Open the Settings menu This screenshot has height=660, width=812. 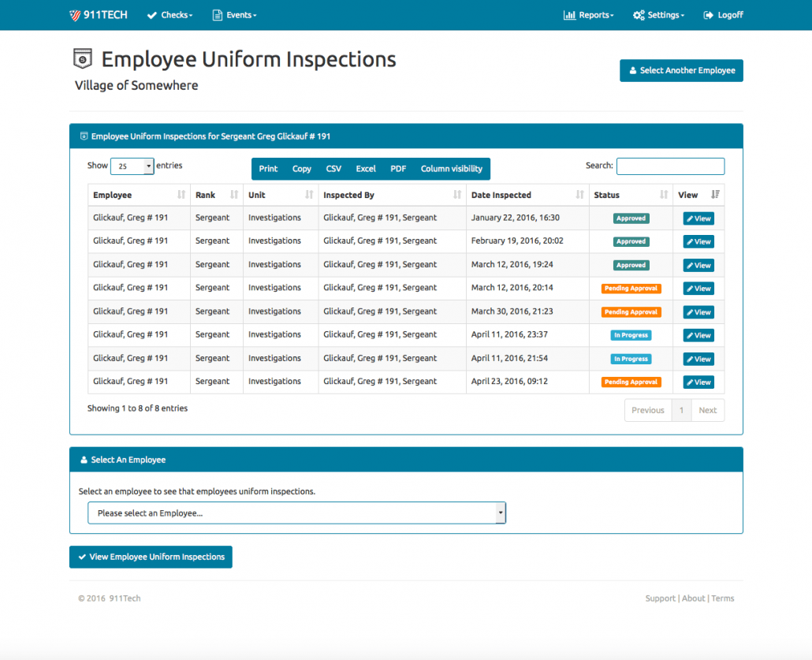(658, 14)
